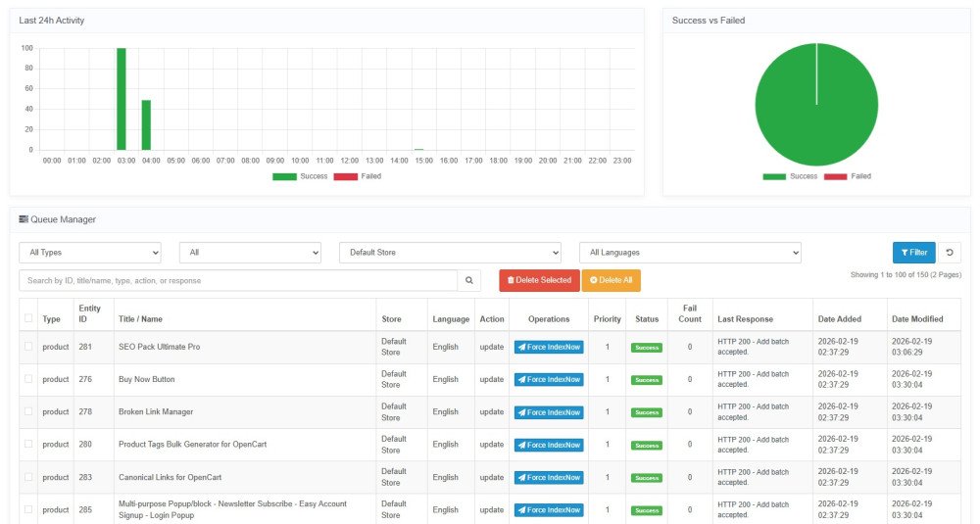Toggle the Failed legend in activity chart
This screenshot has width=980, height=524.
[358, 176]
